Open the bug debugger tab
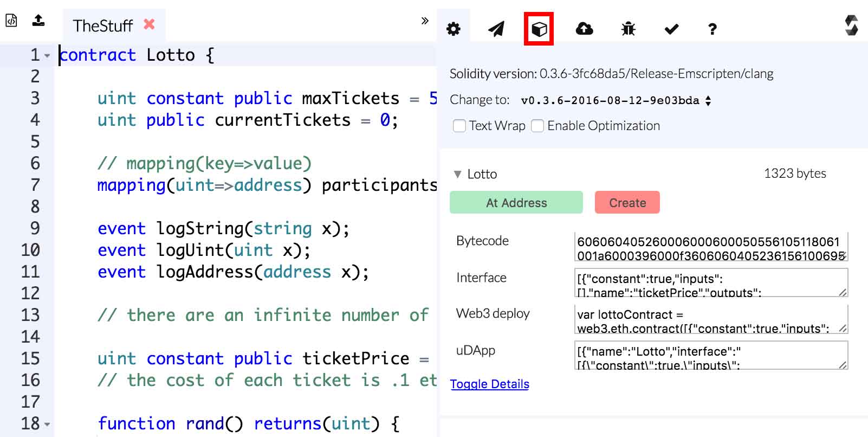The image size is (868, 437). pyautogui.click(x=629, y=29)
